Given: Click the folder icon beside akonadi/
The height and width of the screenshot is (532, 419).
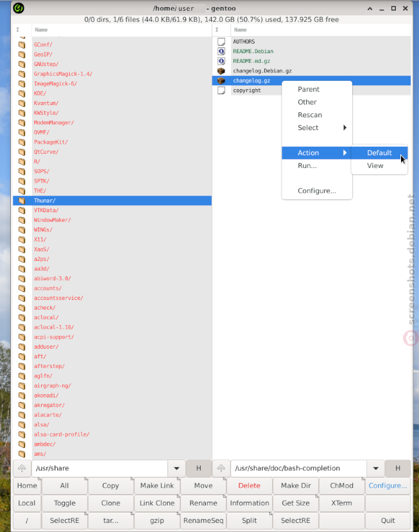Looking at the screenshot, I should click(x=22, y=395).
